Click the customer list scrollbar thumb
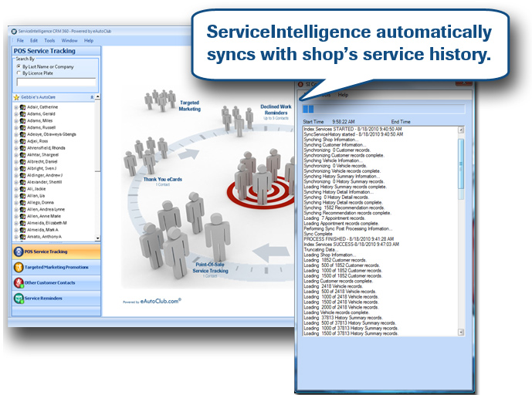532x395 pixels. tap(98, 136)
